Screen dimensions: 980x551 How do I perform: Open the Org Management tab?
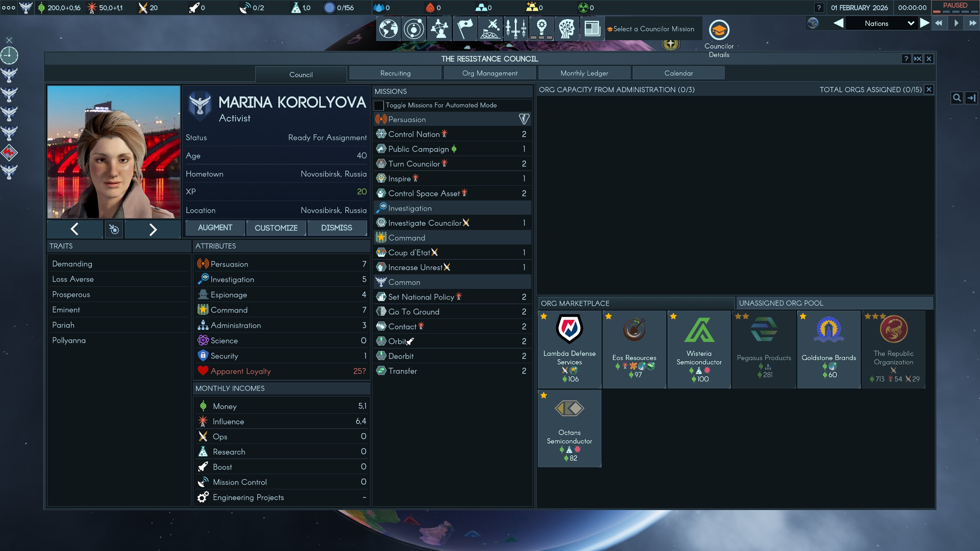(489, 73)
